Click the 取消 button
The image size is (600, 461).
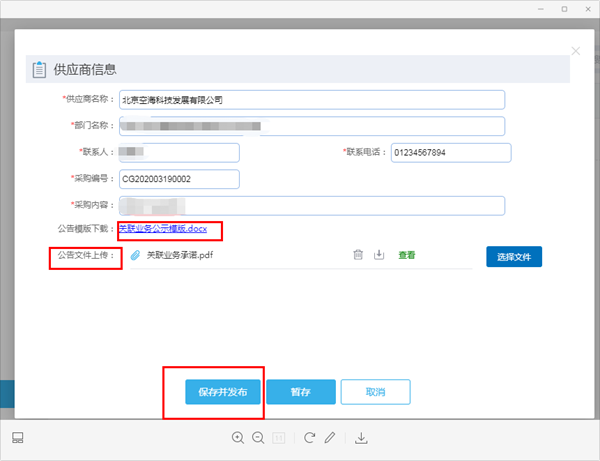[x=375, y=392]
